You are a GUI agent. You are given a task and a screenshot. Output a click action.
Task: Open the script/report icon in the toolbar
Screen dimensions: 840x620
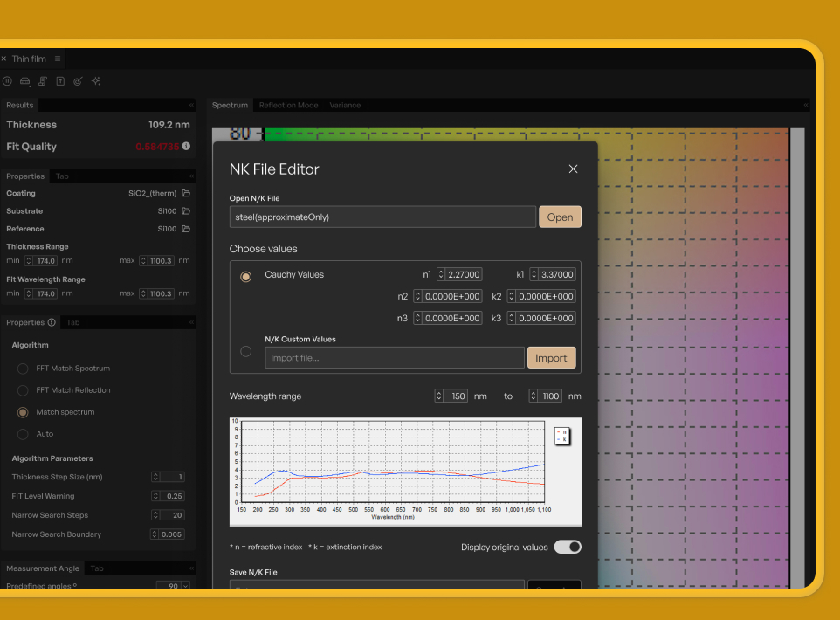[43, 80]
